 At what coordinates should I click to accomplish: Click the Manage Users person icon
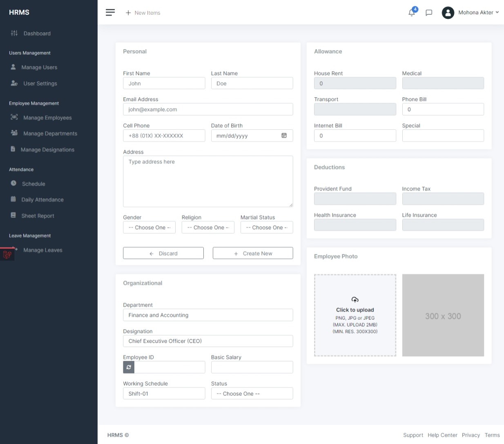13,67
